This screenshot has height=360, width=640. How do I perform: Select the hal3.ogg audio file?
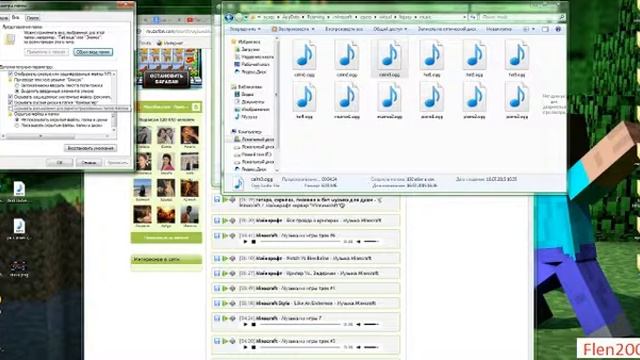[x=517, y=58]
